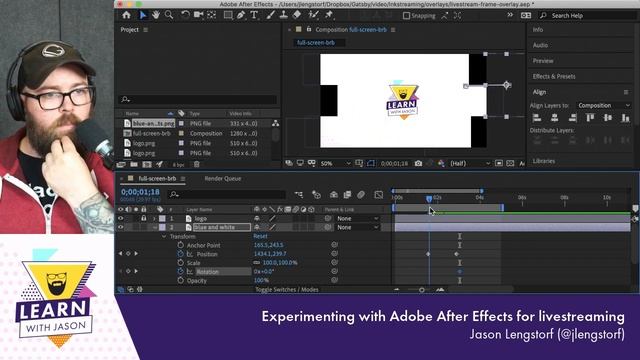Open the (Half) resolution dropdown
This screenshot has width=640, height=360.
point(470,163)
